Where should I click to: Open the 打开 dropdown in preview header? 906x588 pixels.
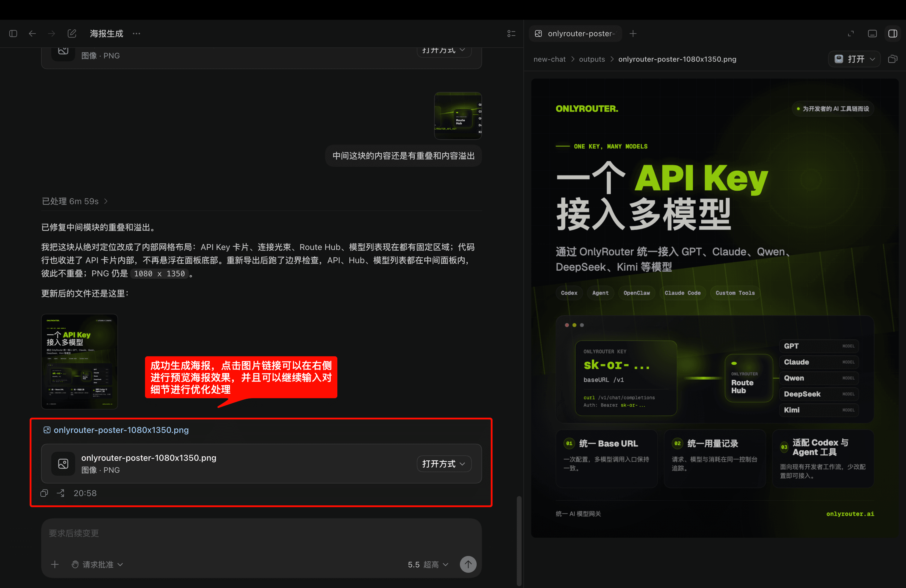[x=854, y=59]
